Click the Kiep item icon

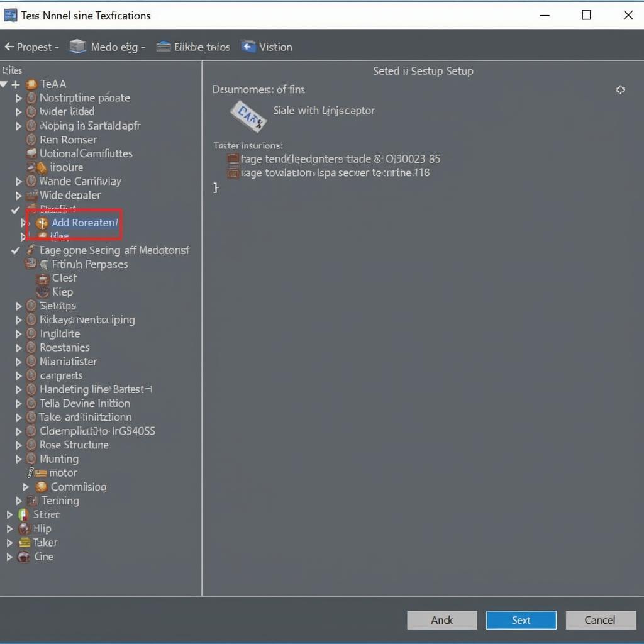tap(42, 292)
